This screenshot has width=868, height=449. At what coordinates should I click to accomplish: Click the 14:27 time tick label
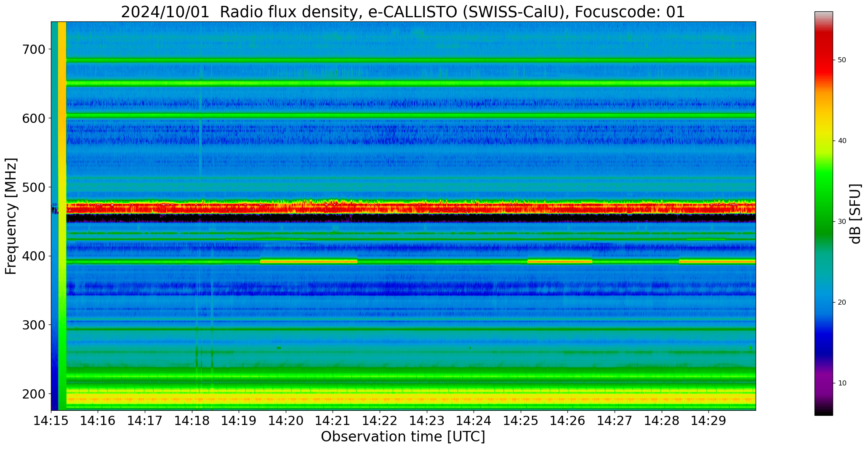(615, 420)
